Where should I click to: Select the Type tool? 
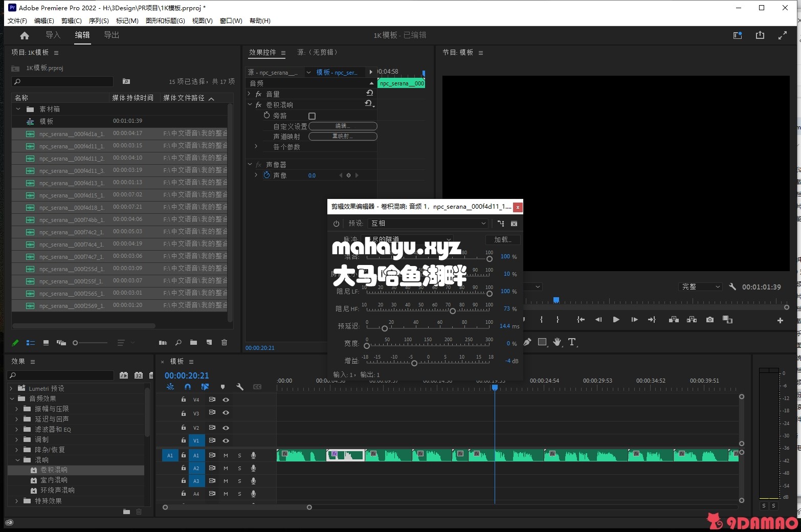coord(572,342)
